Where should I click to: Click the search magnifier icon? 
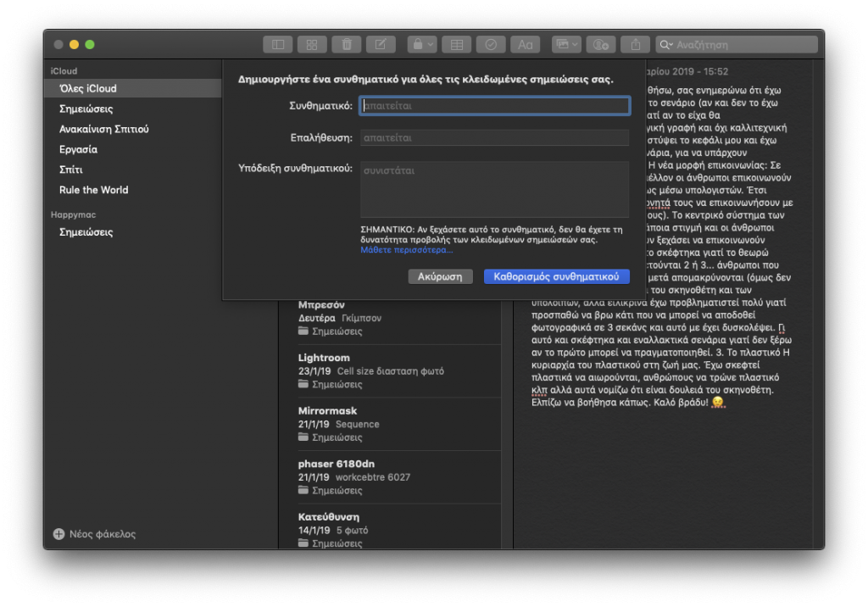(x=666, y=45)
